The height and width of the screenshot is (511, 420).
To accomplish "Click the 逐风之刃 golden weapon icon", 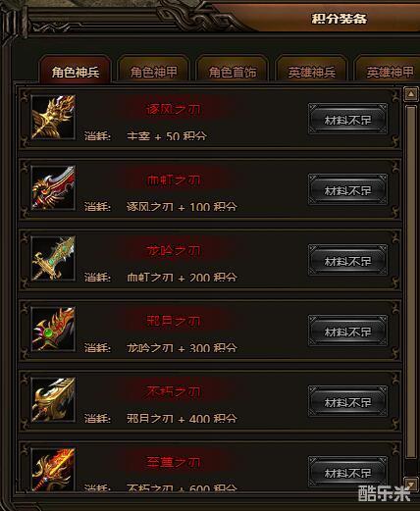I will (x=53, y=117).
